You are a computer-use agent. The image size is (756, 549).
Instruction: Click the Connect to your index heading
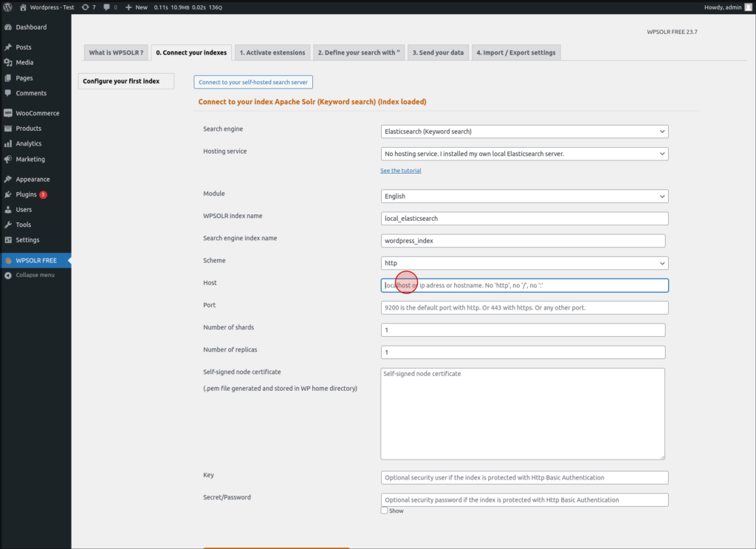pos(312,102)
